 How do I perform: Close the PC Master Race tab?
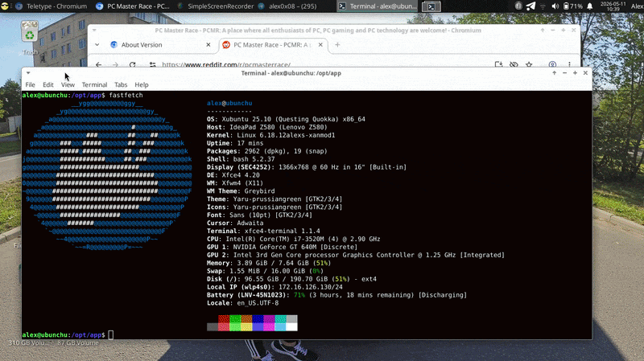pos(320,45)
